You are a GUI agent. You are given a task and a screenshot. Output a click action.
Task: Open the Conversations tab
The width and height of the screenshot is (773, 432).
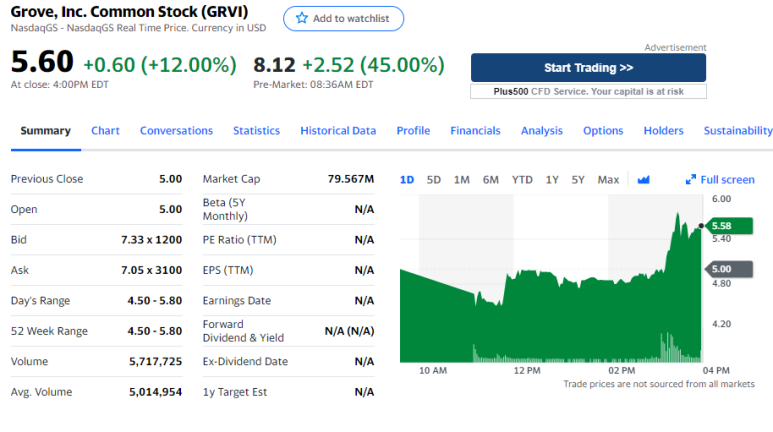pos(176,131)
